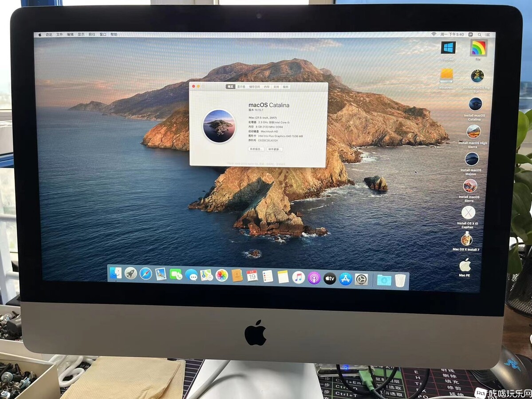This screenshot has width=532, height=399.
Task: Open FaceTime in the Dock
Action: [x=176, y=274]
